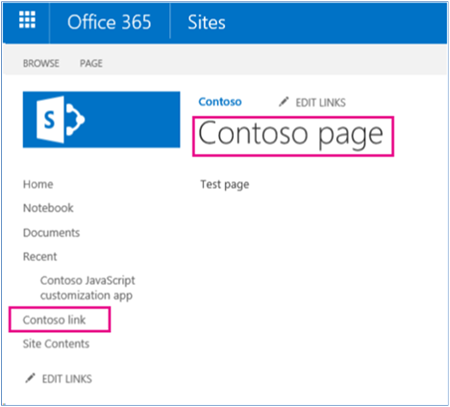Viewport: 450px width, 407px height.
Task: Click pencil icon beside bottom EDIT LINKS
Action: point(30,378)
